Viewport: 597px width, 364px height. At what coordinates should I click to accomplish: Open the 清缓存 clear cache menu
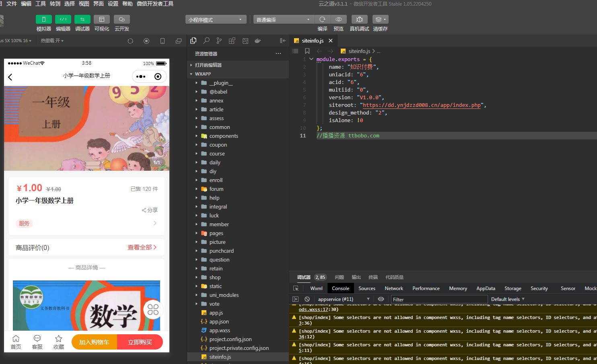click(380, 19)
